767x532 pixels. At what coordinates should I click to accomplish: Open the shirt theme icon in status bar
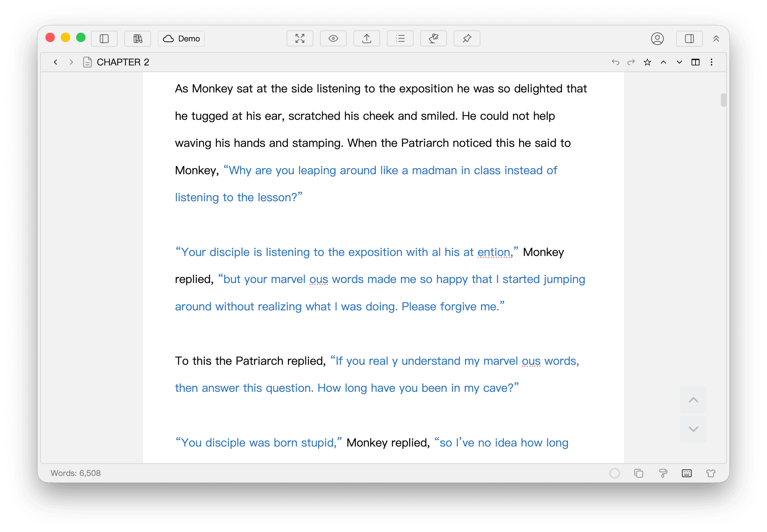[711, 473]
